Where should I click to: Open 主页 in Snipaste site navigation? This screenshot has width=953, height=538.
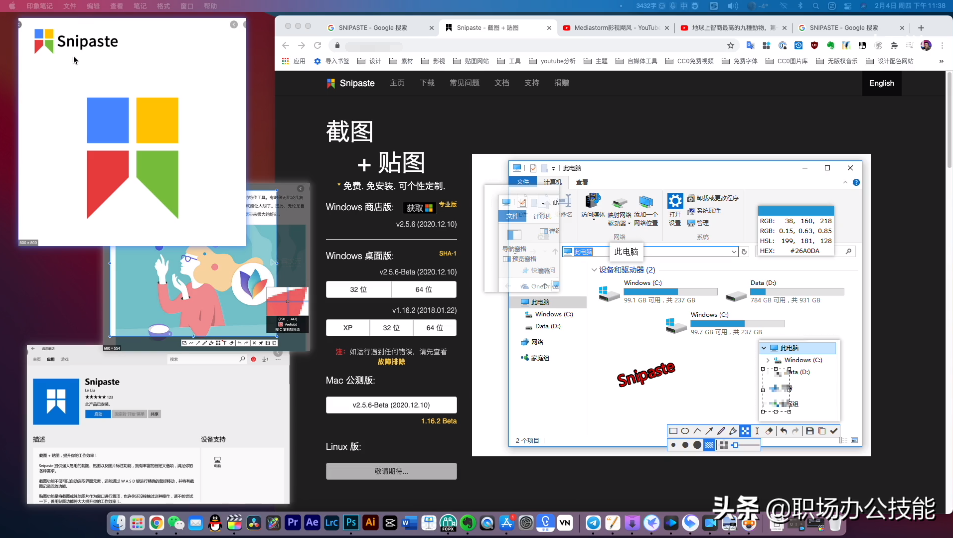(397, 83)
